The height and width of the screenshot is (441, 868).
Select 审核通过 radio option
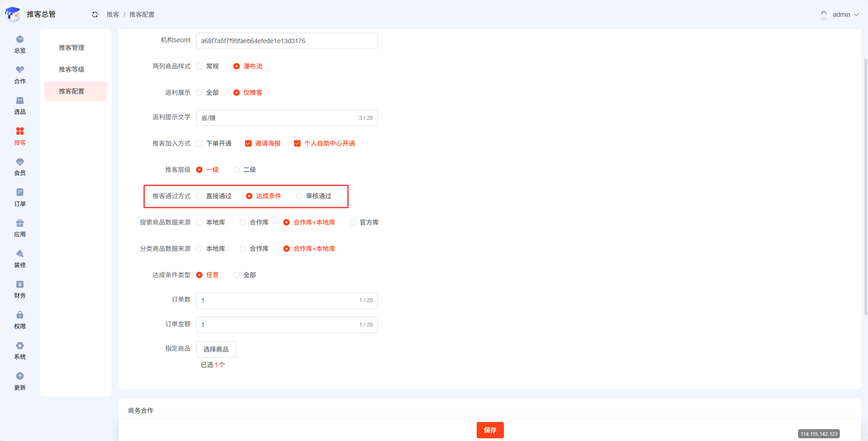coord(299,196)
